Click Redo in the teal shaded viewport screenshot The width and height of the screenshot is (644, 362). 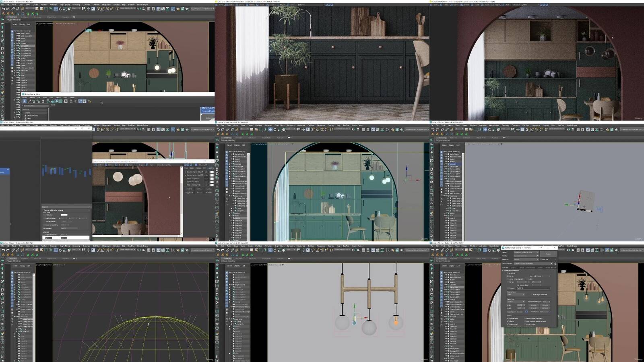222,129
